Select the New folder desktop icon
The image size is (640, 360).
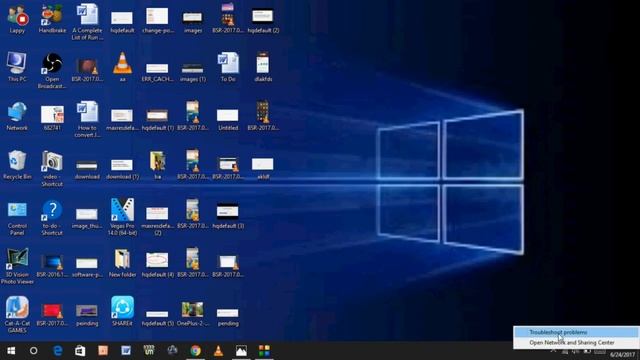[122, 263]
